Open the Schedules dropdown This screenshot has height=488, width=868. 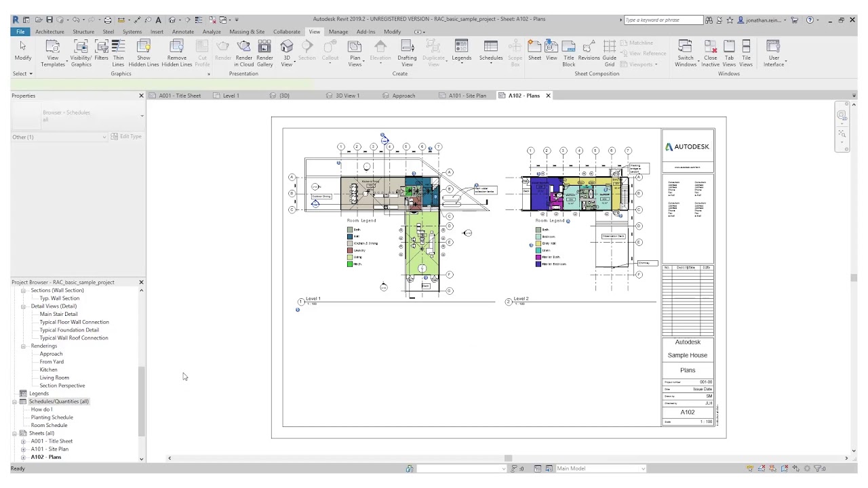point(491,50)
